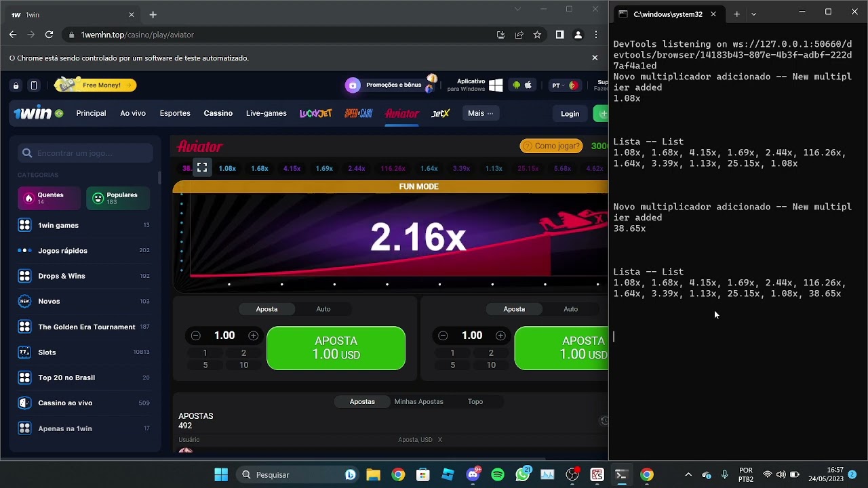Open Chrome's three-dot menu
The width and height of the screenshot is (868, 488).
point(596,35)
